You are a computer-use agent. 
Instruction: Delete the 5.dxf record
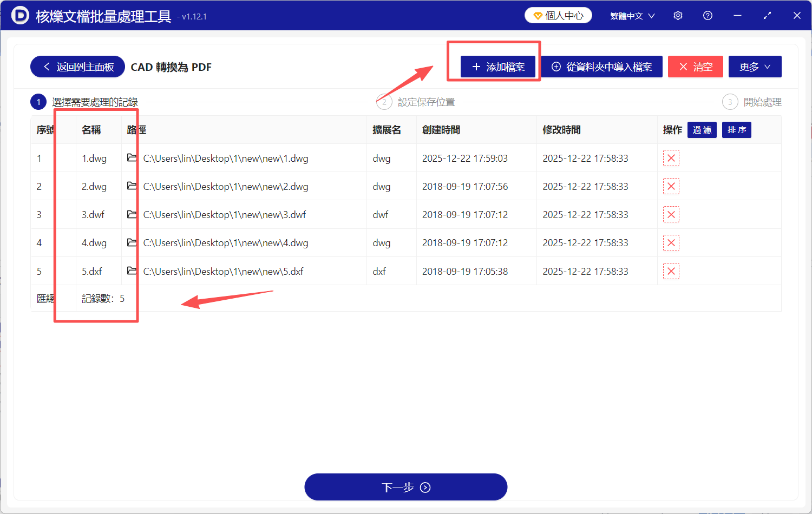[671, 271]
